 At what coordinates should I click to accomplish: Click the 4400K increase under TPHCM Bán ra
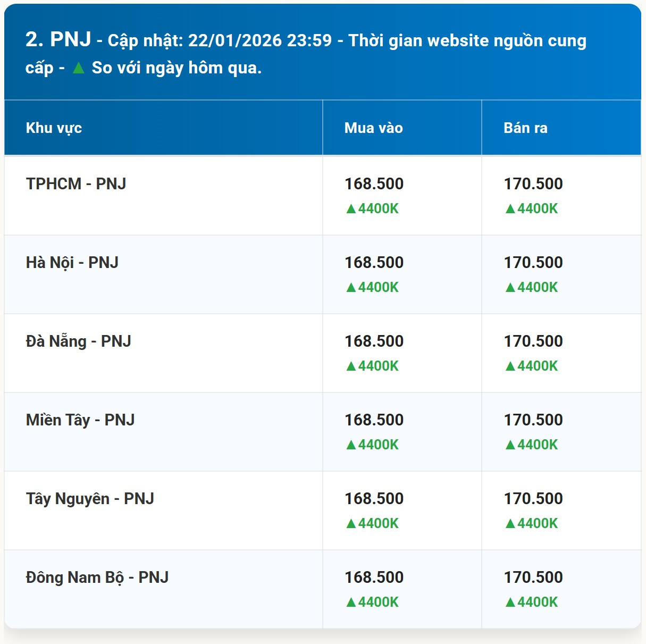click(x=532, y=208)
